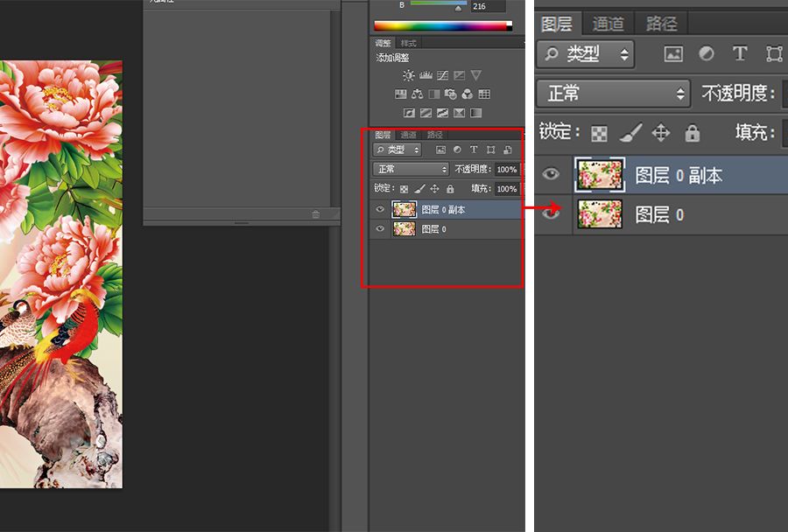
Task: Add a Black & White adjustment icon
Action: (433, 94)
